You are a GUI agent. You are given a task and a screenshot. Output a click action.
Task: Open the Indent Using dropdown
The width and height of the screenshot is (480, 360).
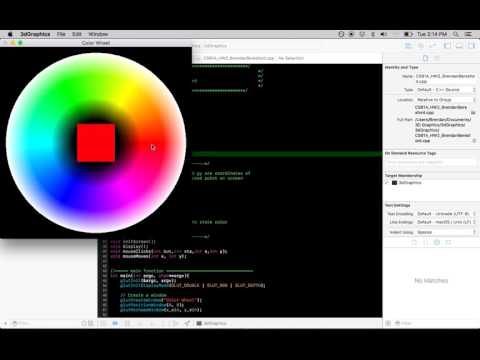pos(445,232)
